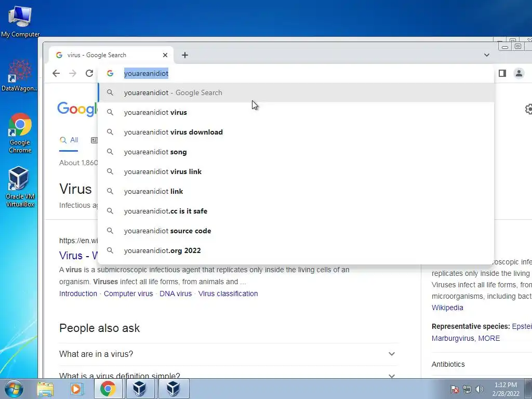
Task: Close the 'virus - Google Search' tab
Action: coord(165,55)
